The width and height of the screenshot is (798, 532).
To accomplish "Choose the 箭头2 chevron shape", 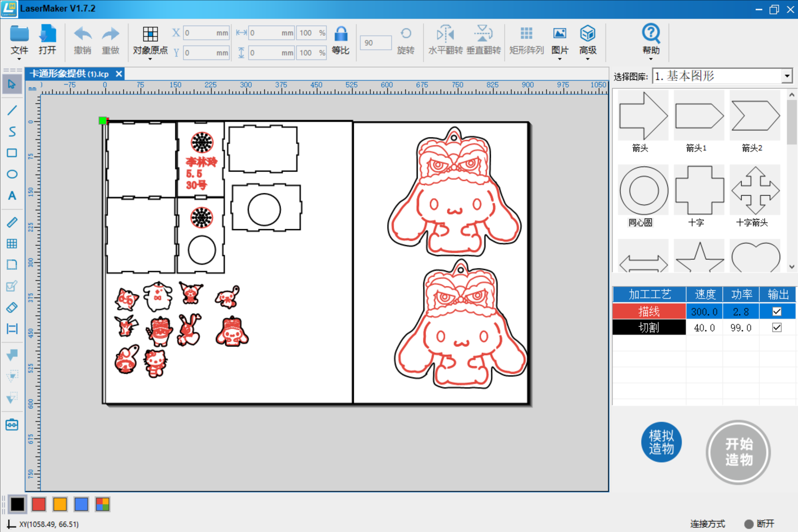I will (755, 116).
